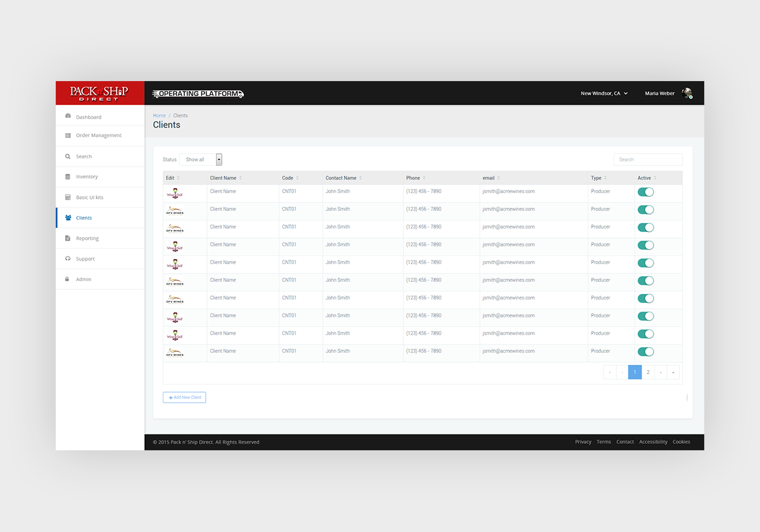Open Basic UI kits in sidebar
Screen dimensions: 760x532
pos(89,198)
